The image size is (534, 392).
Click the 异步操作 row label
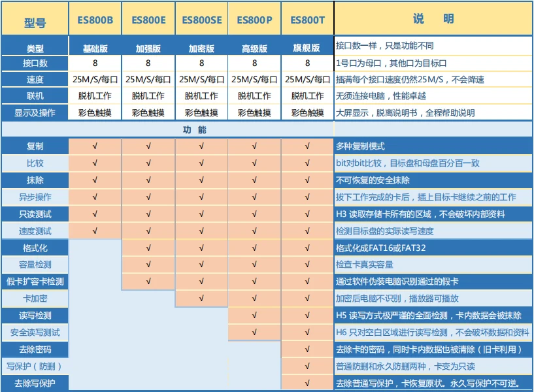point(35,197)
